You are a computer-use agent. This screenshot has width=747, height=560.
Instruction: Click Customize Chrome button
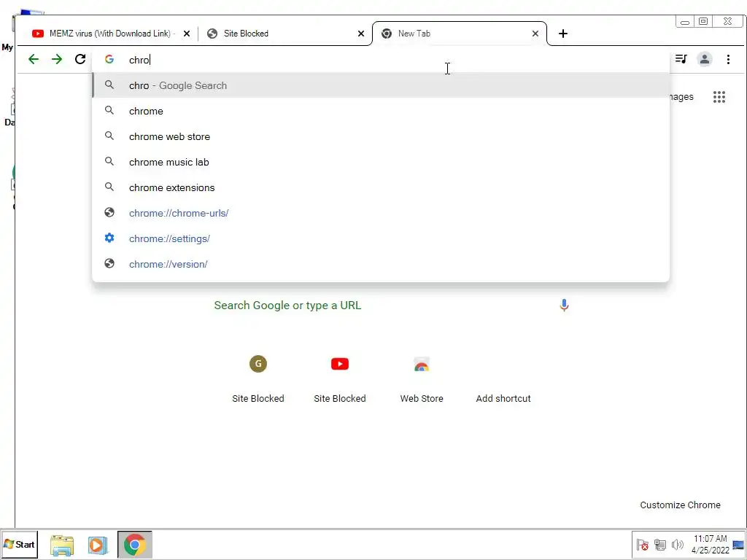(680, 505)
